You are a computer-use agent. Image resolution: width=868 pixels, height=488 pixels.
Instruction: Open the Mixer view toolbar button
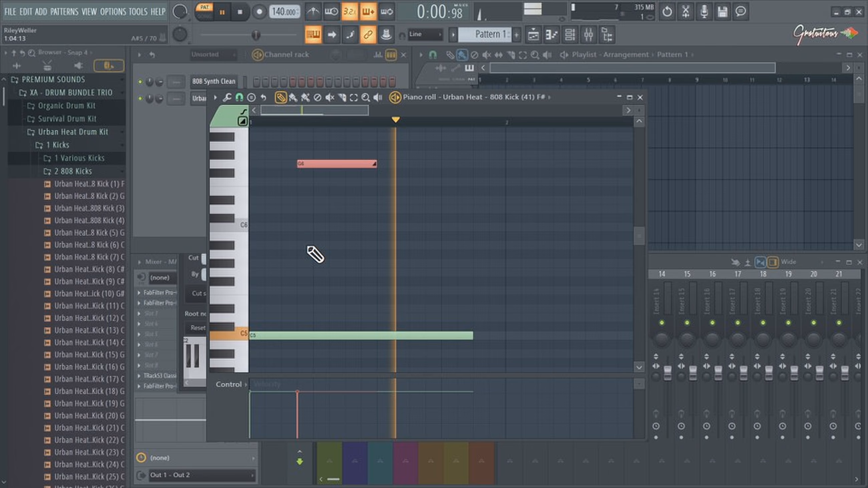(588, 35)
